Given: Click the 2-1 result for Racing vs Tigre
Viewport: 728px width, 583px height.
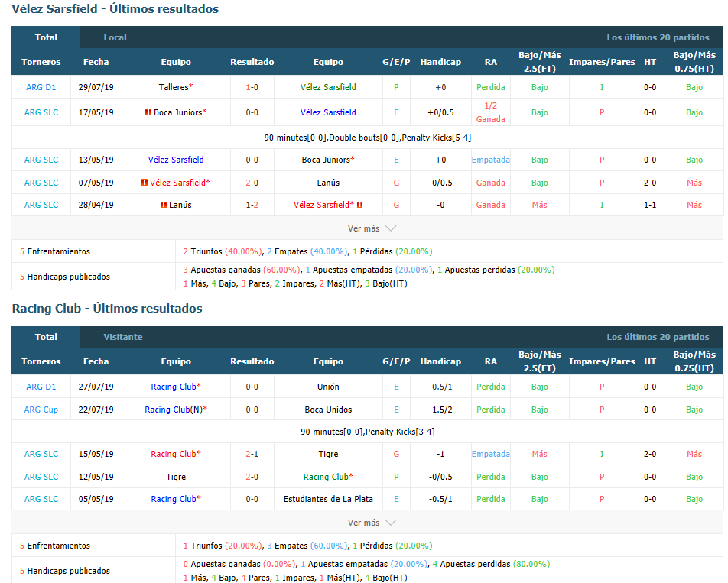Looking at the screenshot, I should pyautogui.click(x=252, y=454).
